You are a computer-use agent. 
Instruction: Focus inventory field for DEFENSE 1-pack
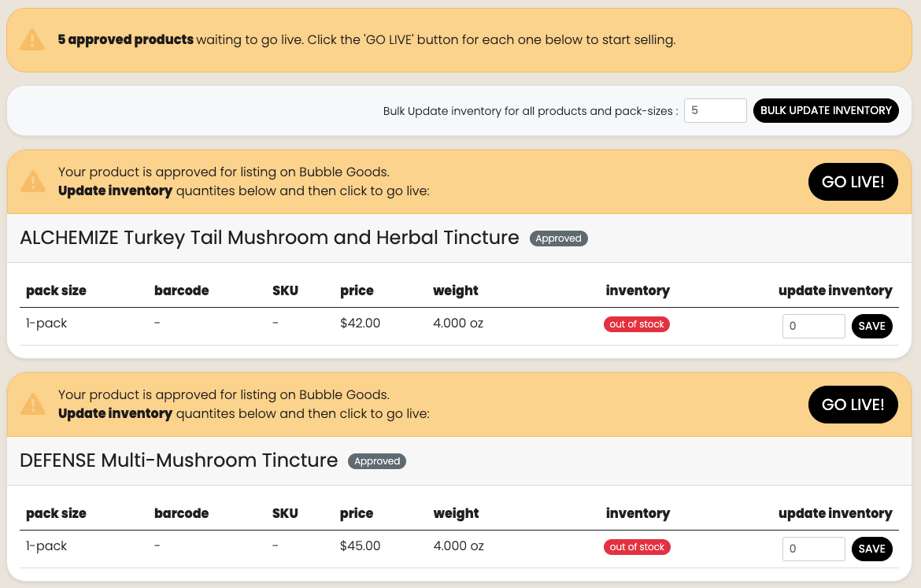813,549
